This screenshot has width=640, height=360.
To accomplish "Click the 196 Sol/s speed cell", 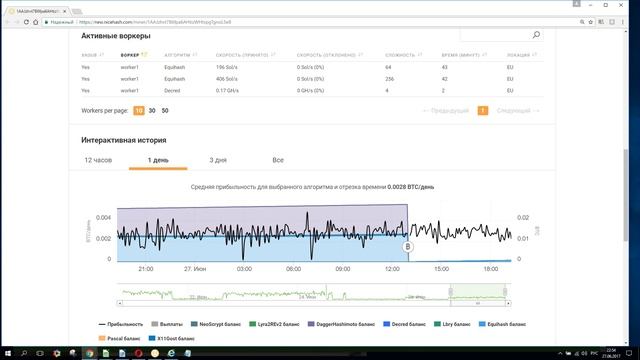I will tap(227, 67).
